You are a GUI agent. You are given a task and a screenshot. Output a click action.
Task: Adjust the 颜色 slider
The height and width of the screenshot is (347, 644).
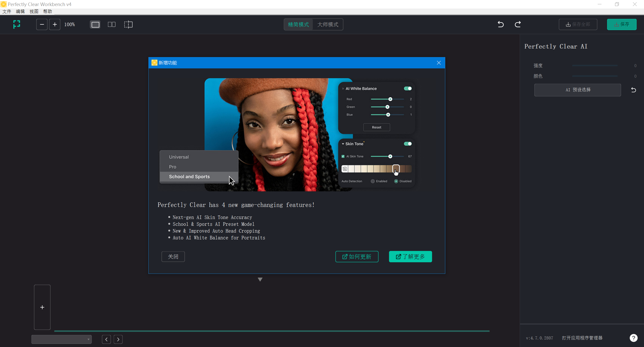click(x=595, y=76)
